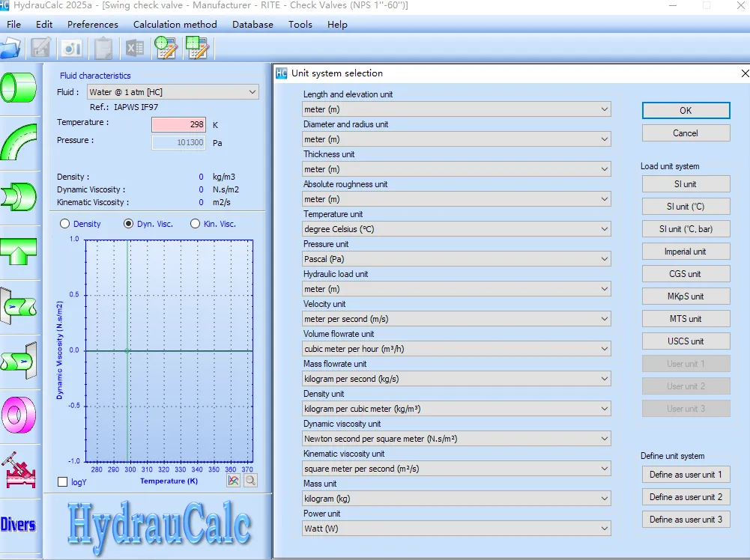The height and width of the screenshot is (560, 750).
Task: Select the pipe inlet from wall icon
Action: [18, 306]
